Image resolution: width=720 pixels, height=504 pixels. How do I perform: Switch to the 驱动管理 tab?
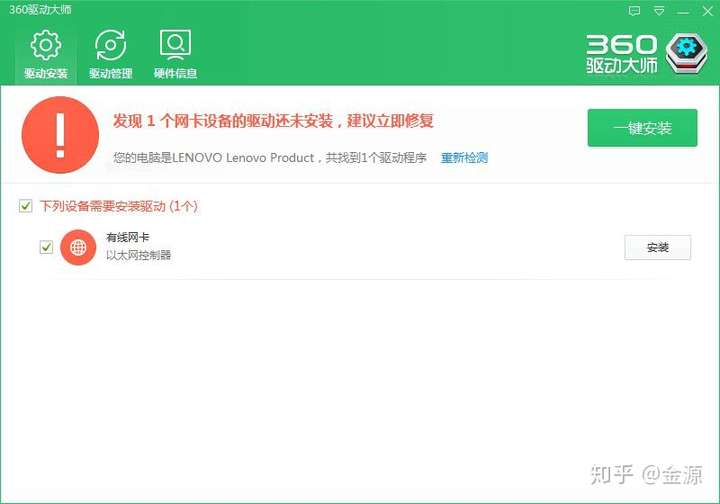tap(111, 54)
